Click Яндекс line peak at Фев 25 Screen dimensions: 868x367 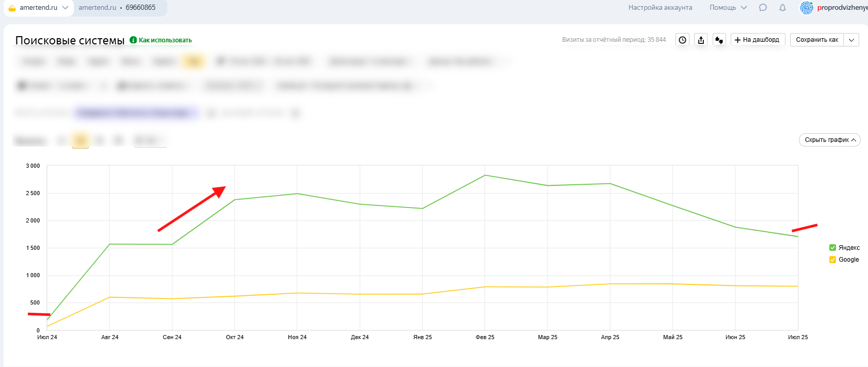coord(485,175)
